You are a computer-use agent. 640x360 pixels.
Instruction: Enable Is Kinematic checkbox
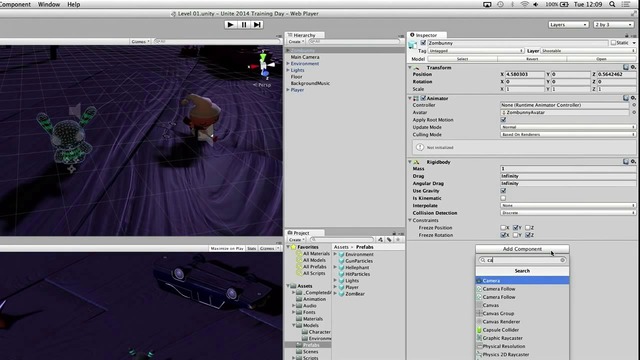[x=503, y=198]
